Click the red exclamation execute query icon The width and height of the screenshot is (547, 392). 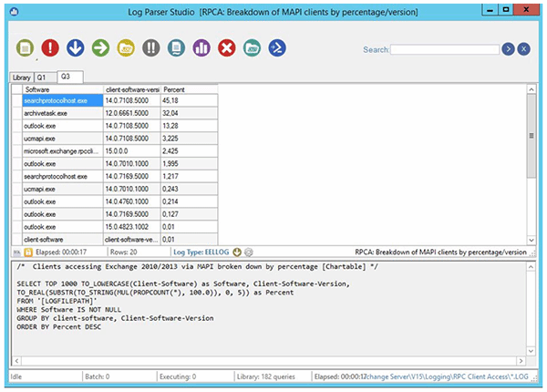(x=51, y=47)
